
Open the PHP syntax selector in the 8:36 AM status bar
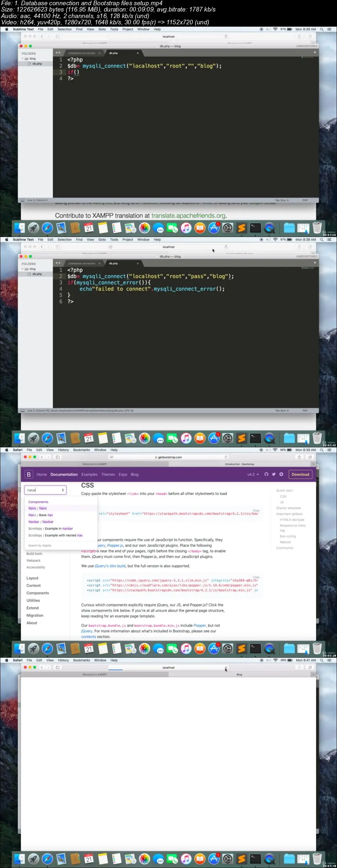[305, 200]
